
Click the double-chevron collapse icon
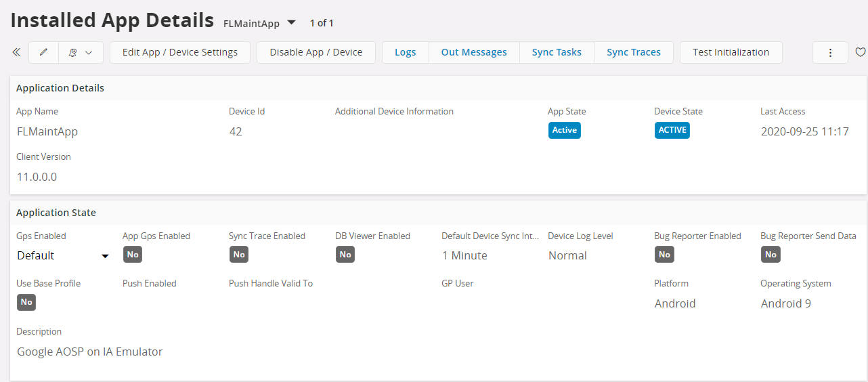16,52
